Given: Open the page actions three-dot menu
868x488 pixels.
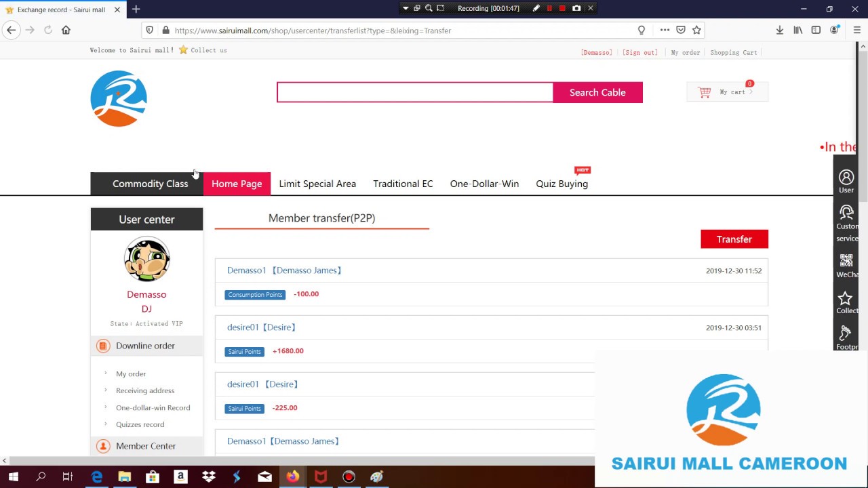Looking at the screenshot, I should point(665,30).
